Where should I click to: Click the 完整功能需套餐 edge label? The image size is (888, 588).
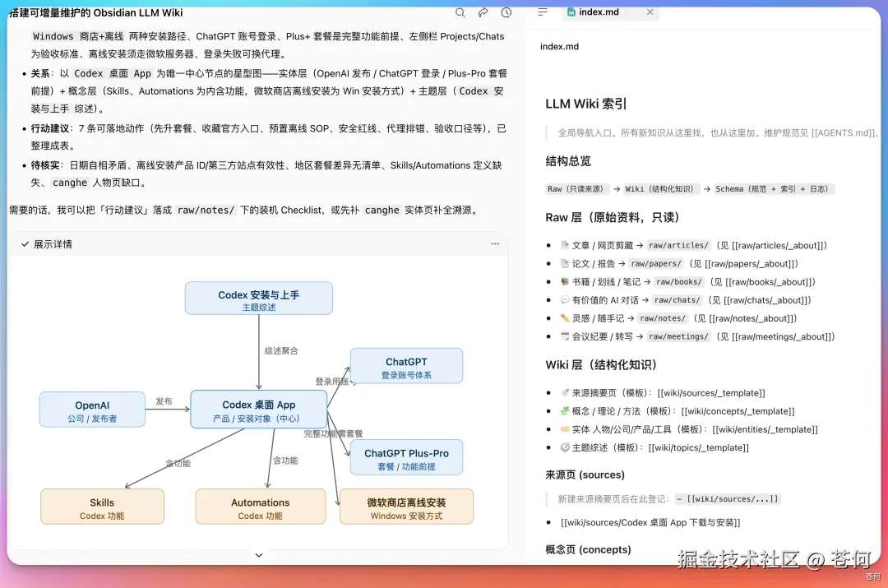pyautogui.click(x=333, y=433)
